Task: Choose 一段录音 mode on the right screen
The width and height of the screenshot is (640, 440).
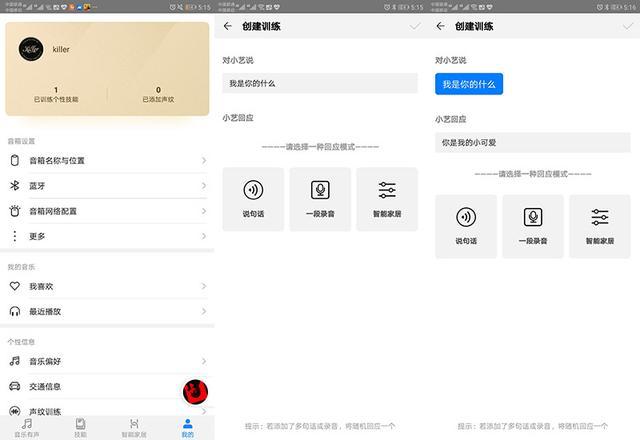Action: click(x=533, y=226)
